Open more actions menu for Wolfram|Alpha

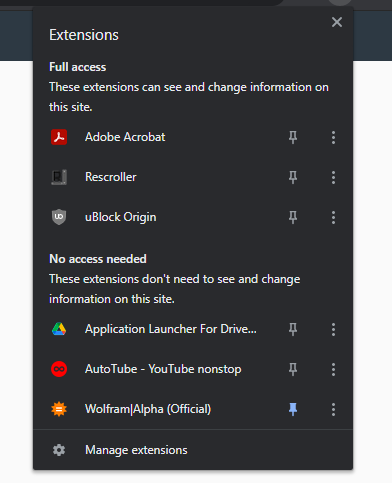point(333,409)
